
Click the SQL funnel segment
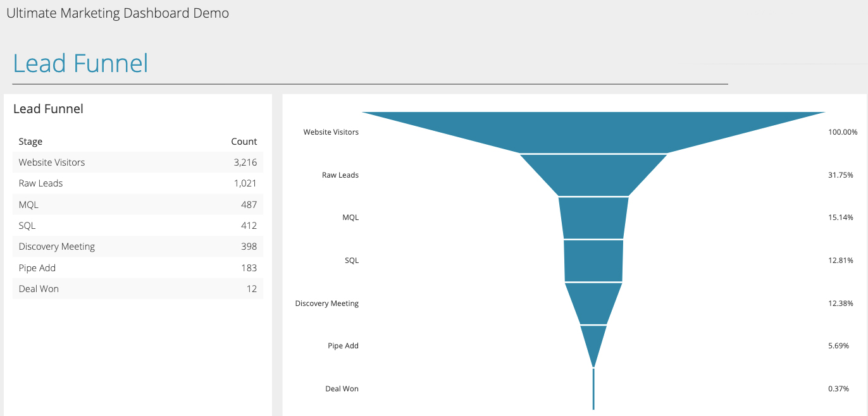coord(593,260)
